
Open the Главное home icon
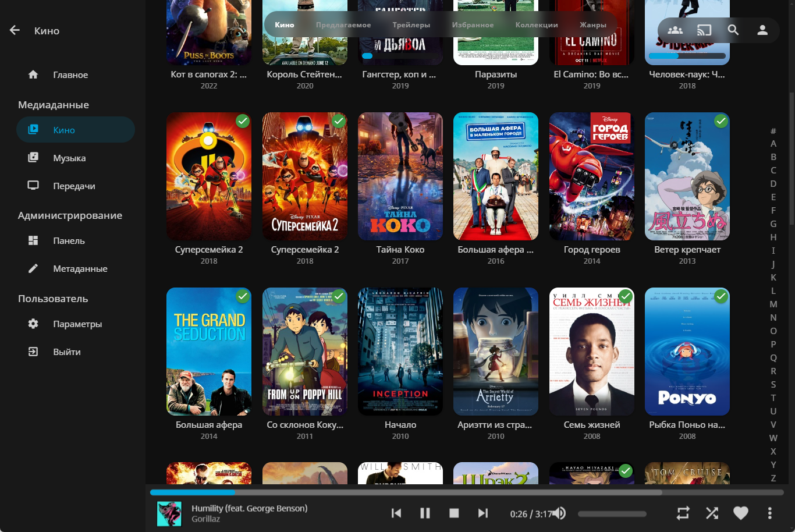point(33,75)
